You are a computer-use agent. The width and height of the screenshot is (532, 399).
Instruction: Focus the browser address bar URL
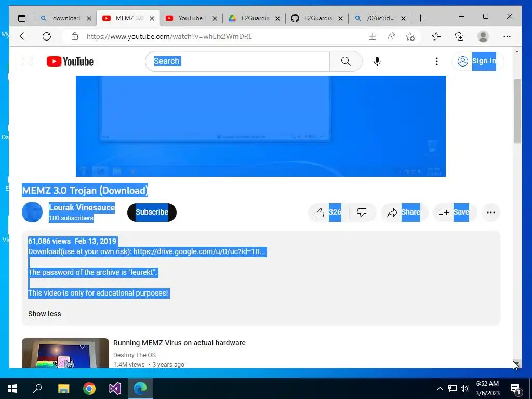(x=169, y=36)
